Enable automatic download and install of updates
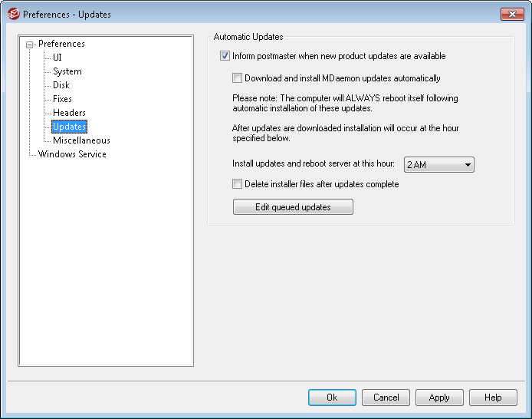The width and height of the screenshot is (532, 419). [x=238, y=78]
